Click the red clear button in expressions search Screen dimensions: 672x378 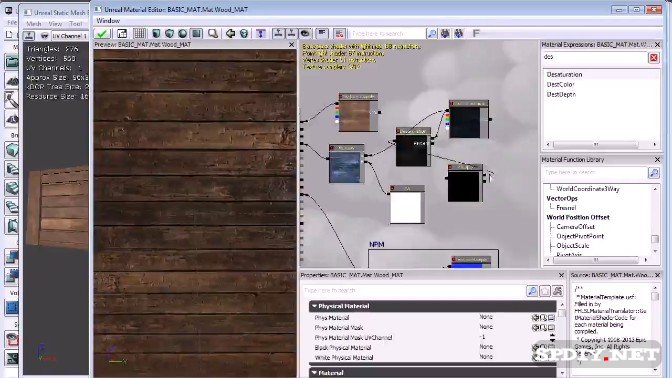654,57
